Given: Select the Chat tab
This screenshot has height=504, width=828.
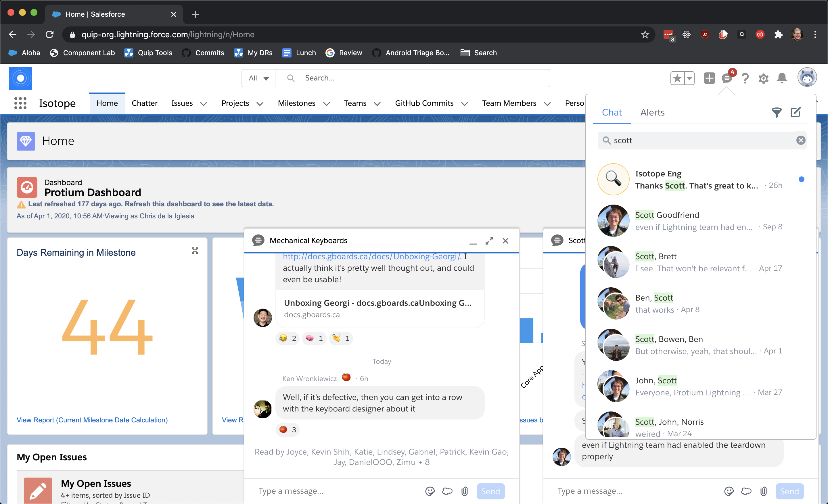Looking at the screenshot, I should 612,112.
